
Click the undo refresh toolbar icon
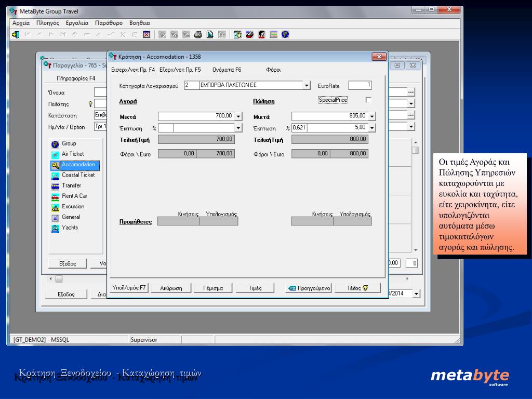[x=135, y=34]
